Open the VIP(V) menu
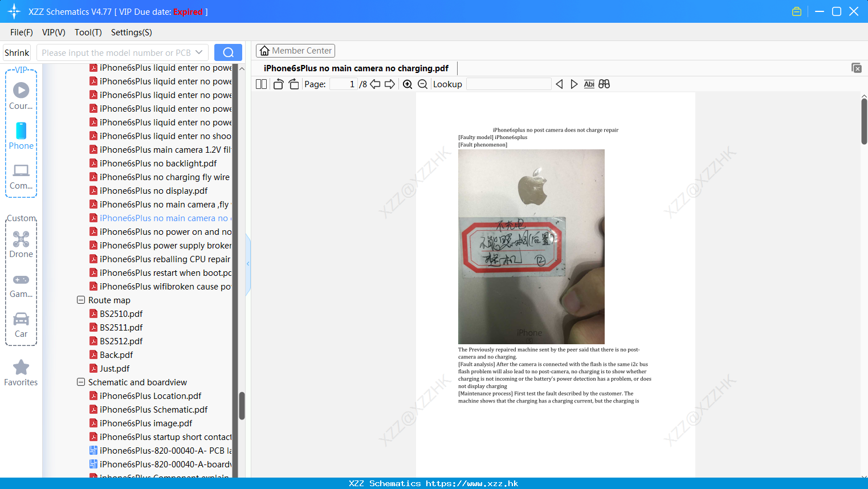This screenshot has height=489, width=868. click(54, 32)
